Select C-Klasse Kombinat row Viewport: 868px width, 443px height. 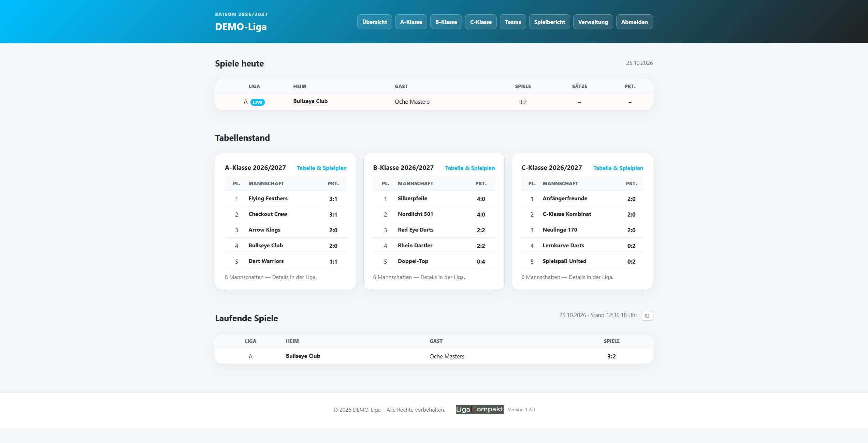[x=582, y=214]
